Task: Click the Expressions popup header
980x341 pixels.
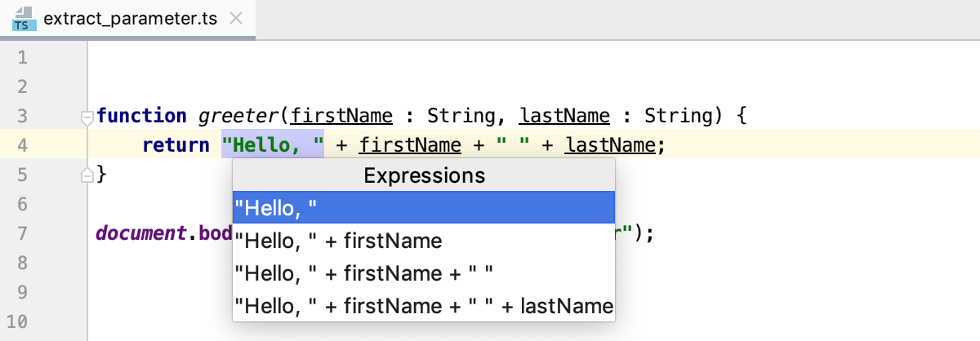Action: (423, 175)
